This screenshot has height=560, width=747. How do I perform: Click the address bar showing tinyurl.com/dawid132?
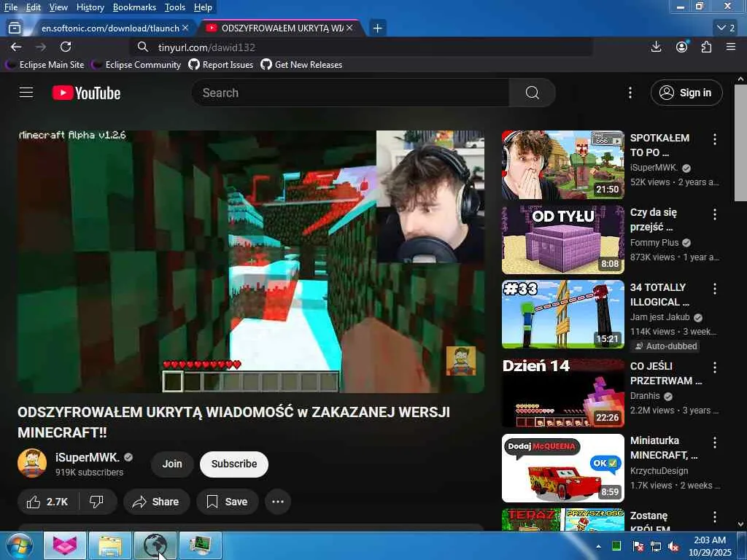click(362, 47)
